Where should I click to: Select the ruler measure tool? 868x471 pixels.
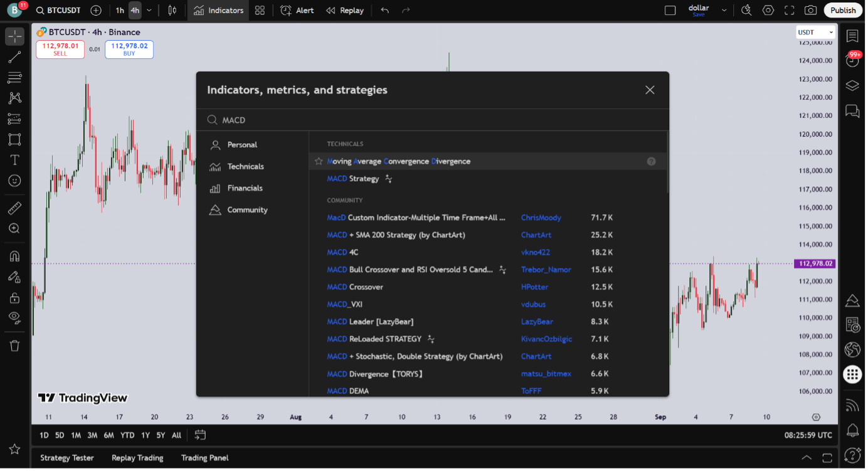click(x=14, y=208)
